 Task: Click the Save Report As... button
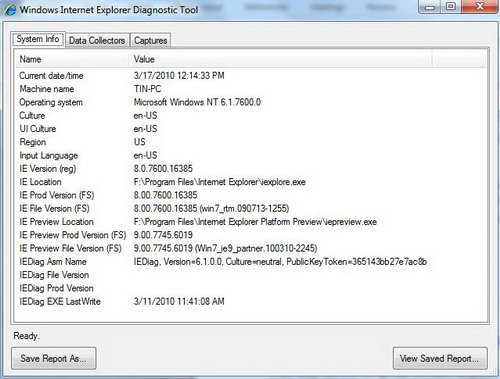[54, 358]
